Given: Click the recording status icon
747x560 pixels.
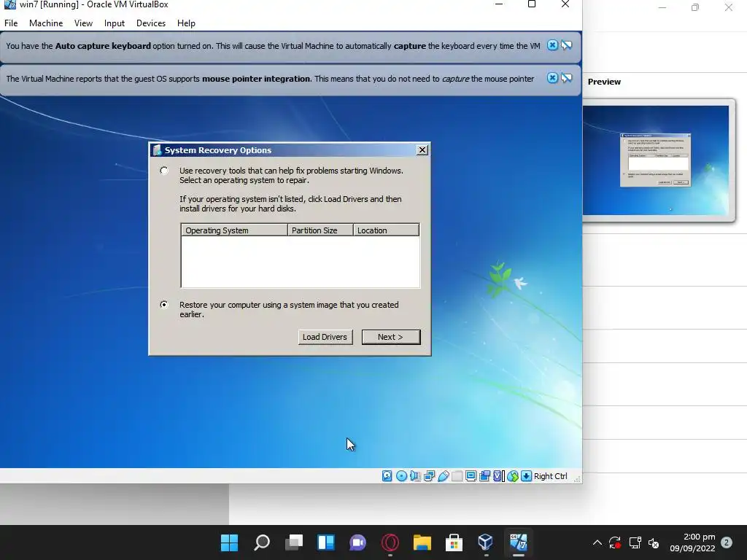Looking at the screenshot, I should click(x=484, y=475).
